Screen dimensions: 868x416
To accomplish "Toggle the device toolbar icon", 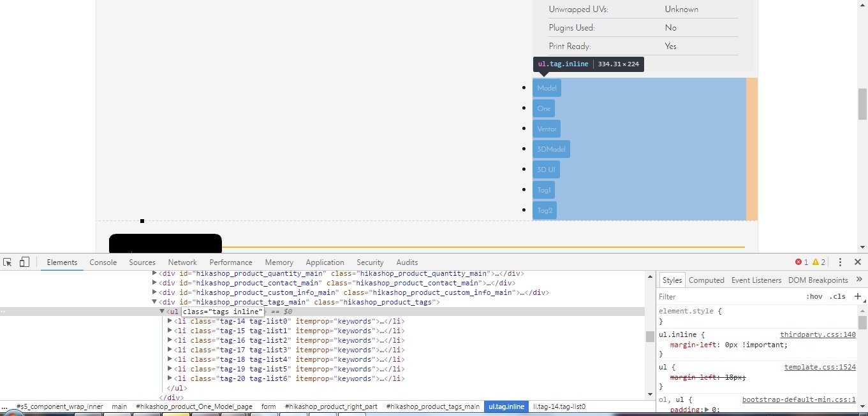I will point(24,262).
